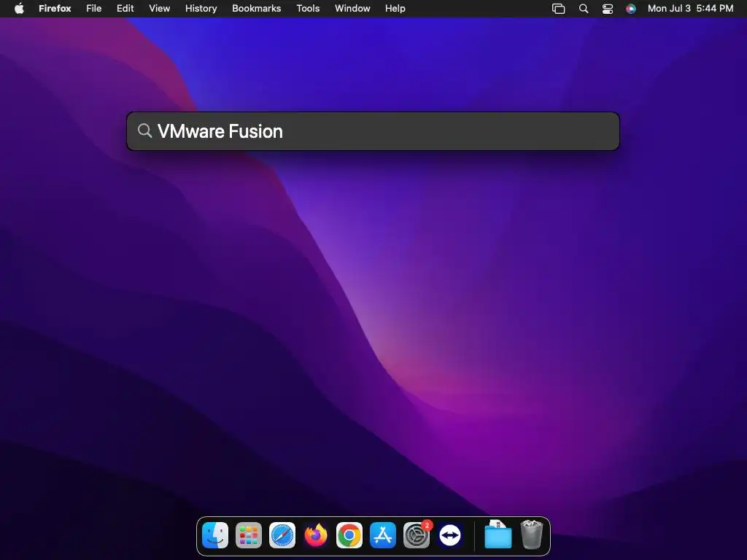Open the File menu
The width and height of the screenshot is (747, 560).
point(94,9)
